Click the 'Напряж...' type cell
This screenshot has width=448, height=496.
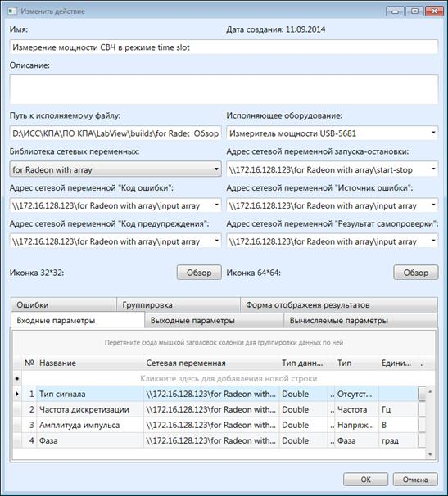coord(356,425)
